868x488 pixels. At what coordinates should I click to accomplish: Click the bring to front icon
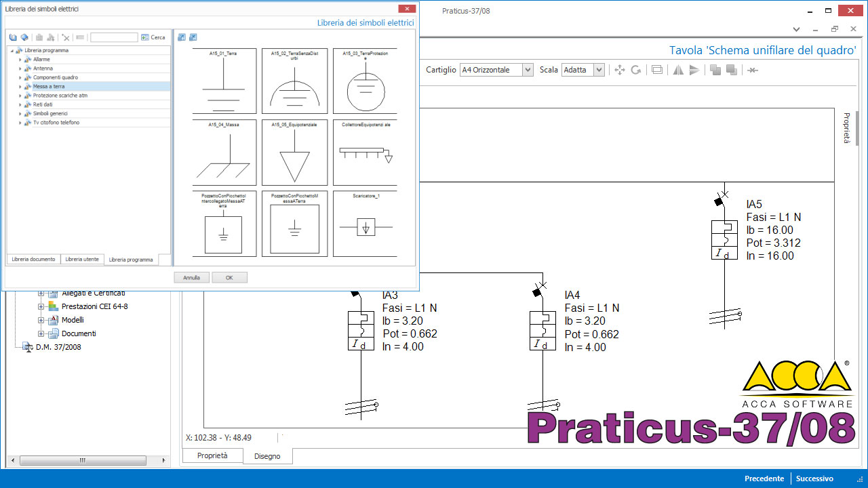[x=715, y=70]
